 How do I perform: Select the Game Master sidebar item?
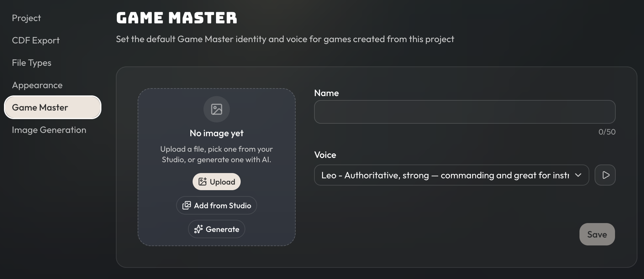pyautogui.click(x=53, y=107)
